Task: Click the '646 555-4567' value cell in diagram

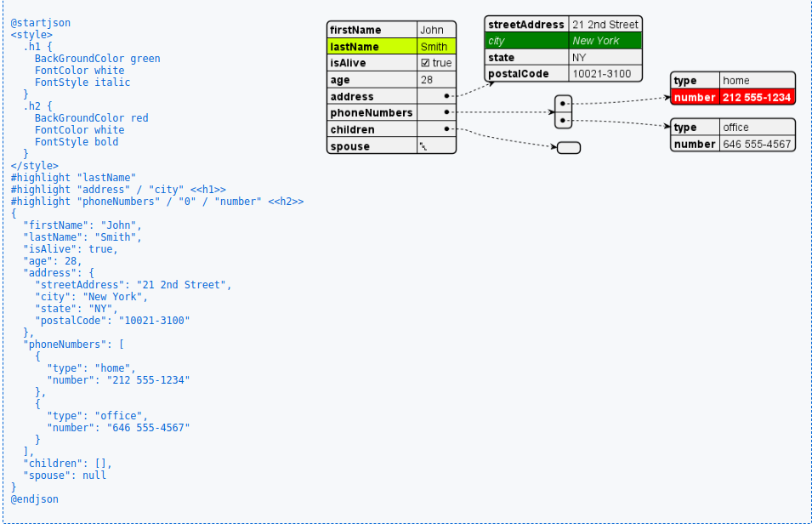Action: (757, 144)
